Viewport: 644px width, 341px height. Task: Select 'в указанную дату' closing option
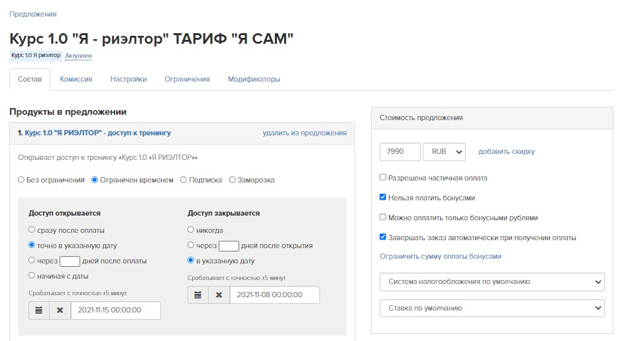pyautogui.click(x=191, y=260)
